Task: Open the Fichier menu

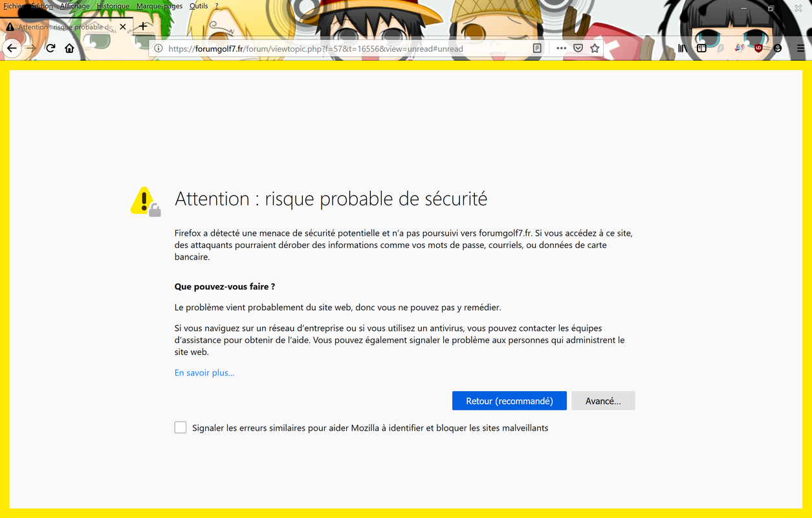Action: [x=14, y=6]
